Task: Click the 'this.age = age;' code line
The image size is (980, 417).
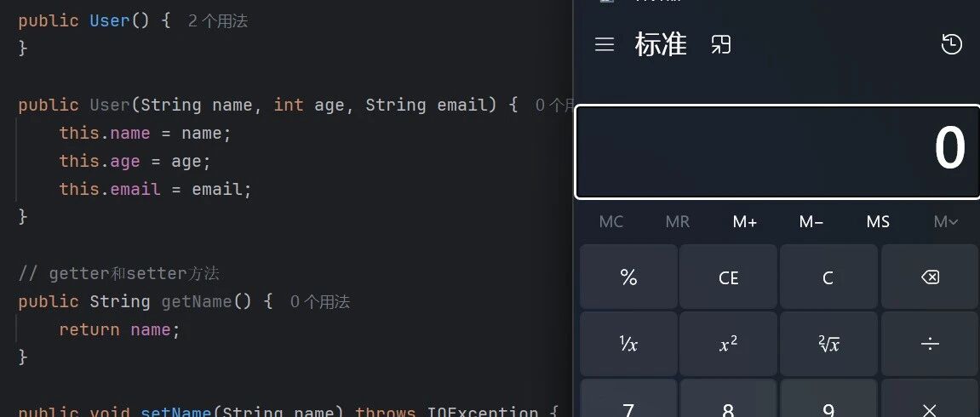Action: [135, 161]
